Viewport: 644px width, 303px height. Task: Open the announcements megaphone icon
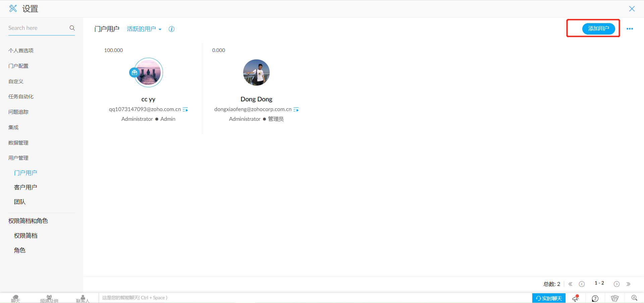pos(576,298)
